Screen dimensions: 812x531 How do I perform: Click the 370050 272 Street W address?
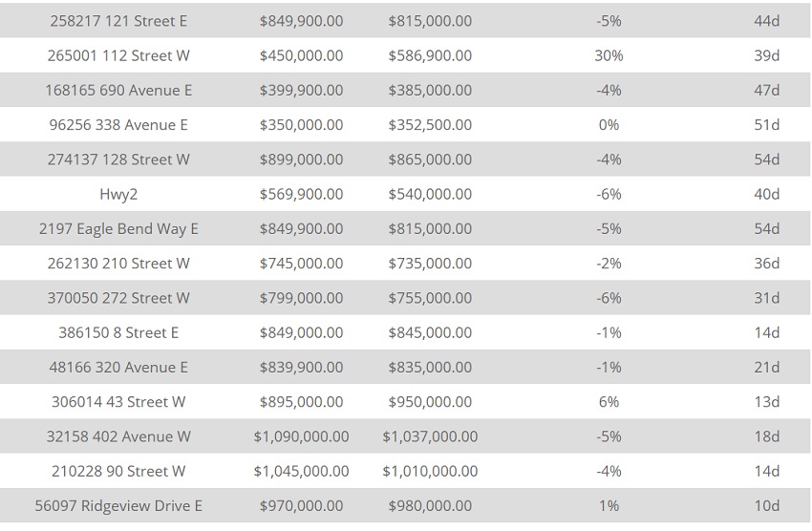tap(118, 298)
